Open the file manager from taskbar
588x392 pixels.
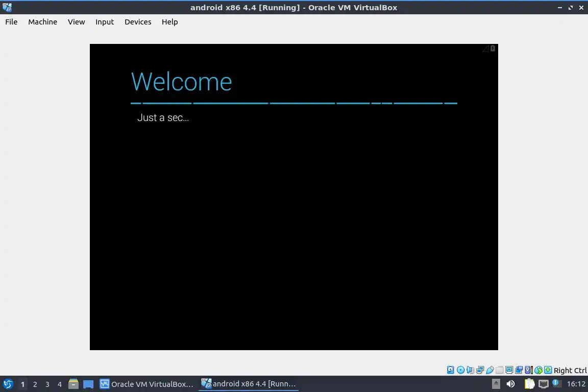tap(73, 384)
